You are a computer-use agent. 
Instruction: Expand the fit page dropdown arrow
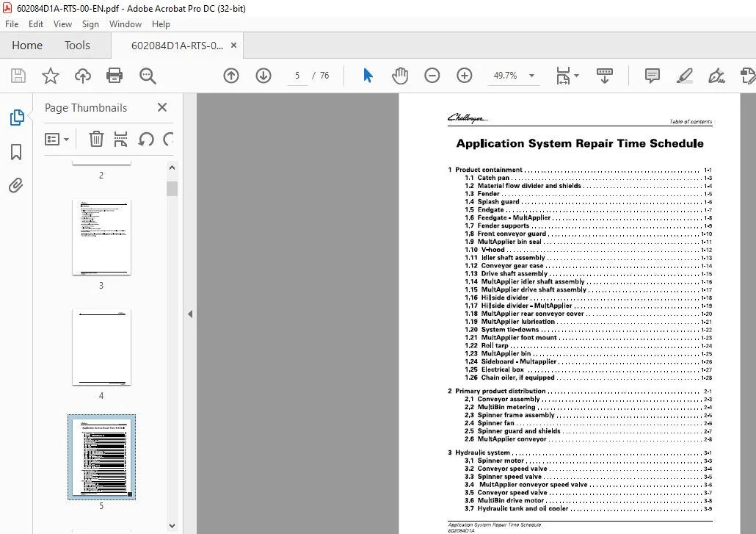577,76
